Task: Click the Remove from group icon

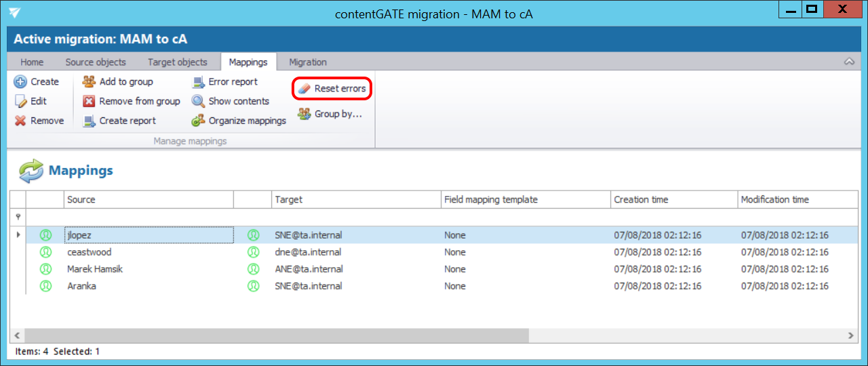Action: [89, 102]
